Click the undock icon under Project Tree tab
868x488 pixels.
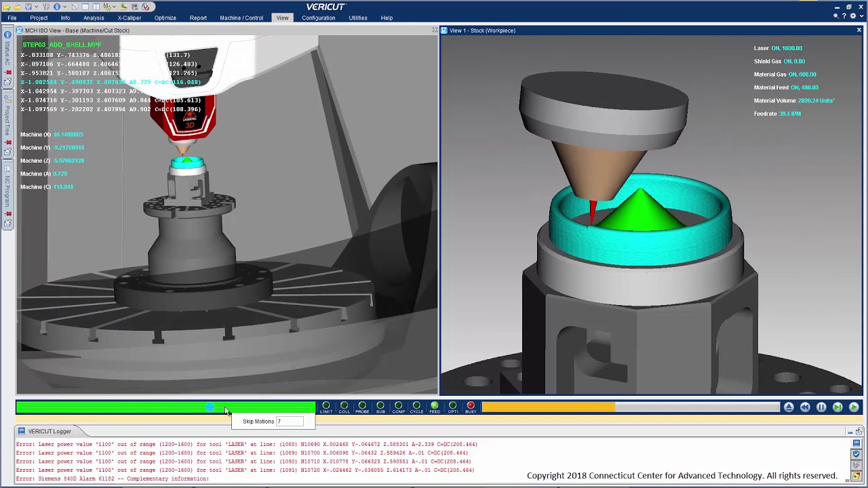(7, 152)
